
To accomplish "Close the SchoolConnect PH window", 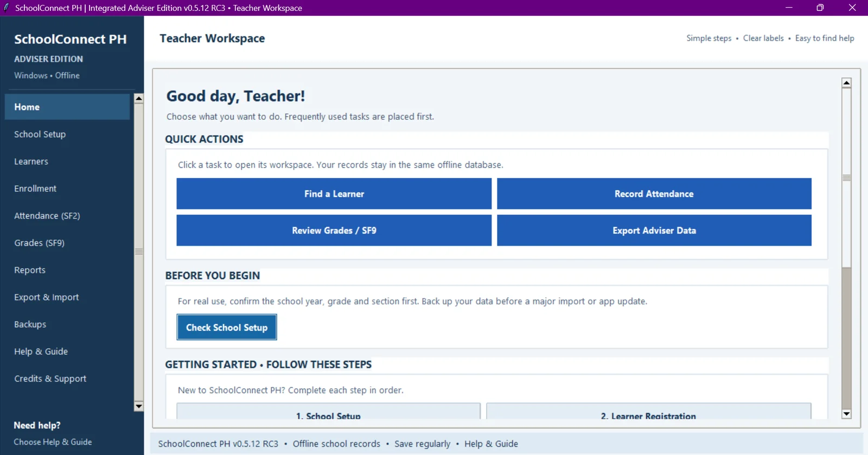I will [852, 8].
